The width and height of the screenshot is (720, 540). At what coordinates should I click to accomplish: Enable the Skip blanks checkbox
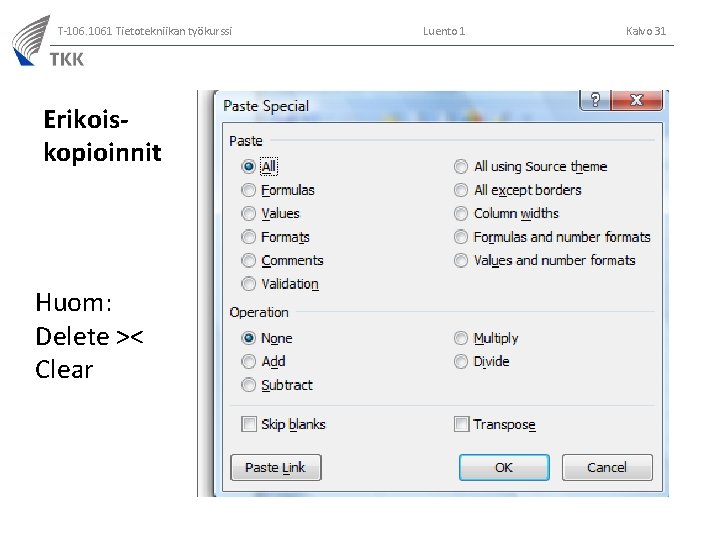pyautogui.click(x=249, y=424)
